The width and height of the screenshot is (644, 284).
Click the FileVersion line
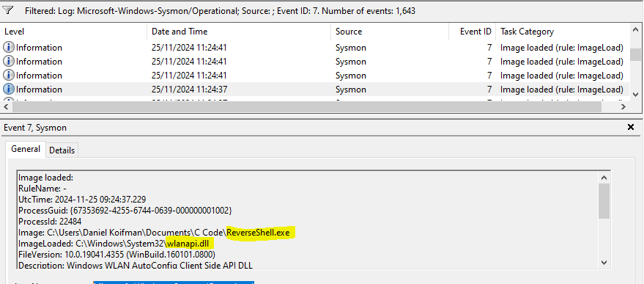pyautogui.click(x=116, y=254)
